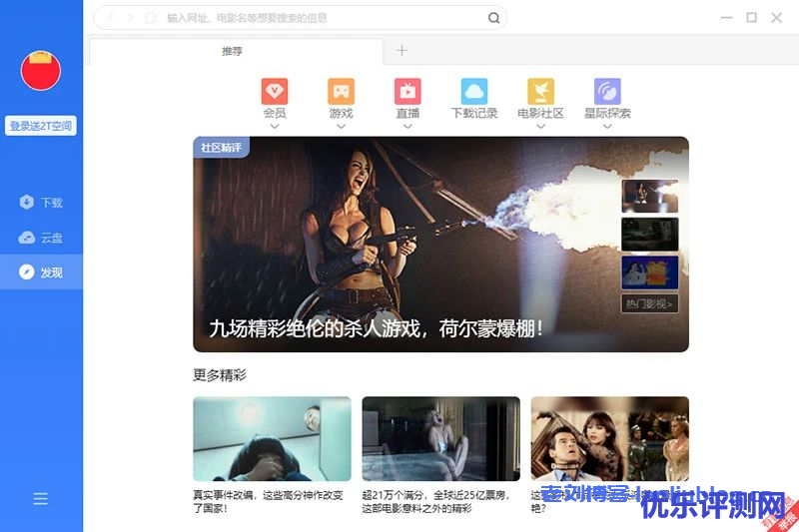Open the 下载记录 cloud icon
This screenshot has width=799, height=532.
click(474, 91)
